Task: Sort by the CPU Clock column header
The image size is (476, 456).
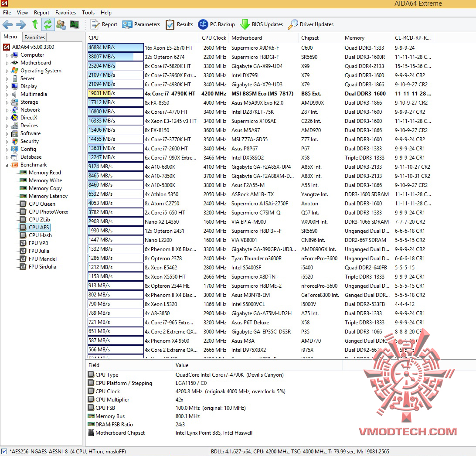Action: (214, 37)
